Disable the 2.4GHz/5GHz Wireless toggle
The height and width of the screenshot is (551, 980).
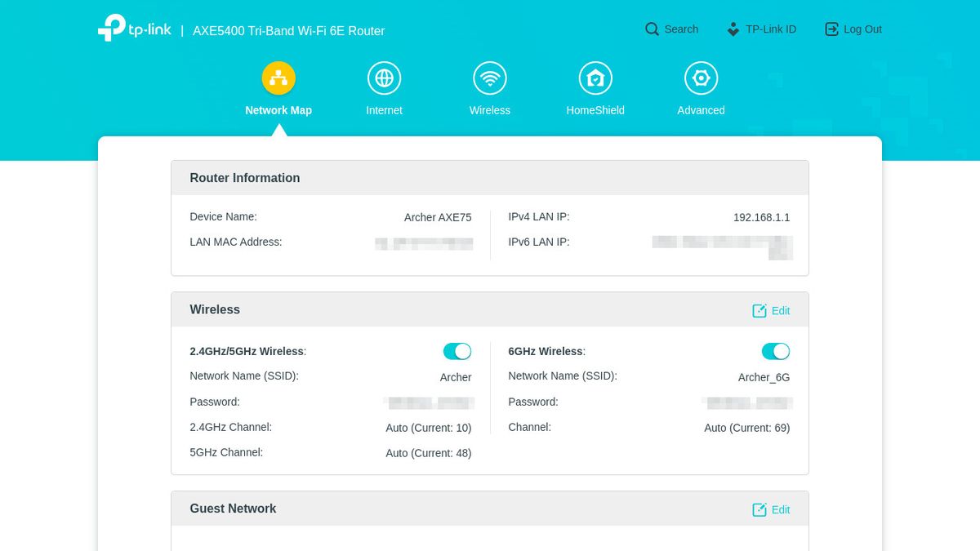457,351
